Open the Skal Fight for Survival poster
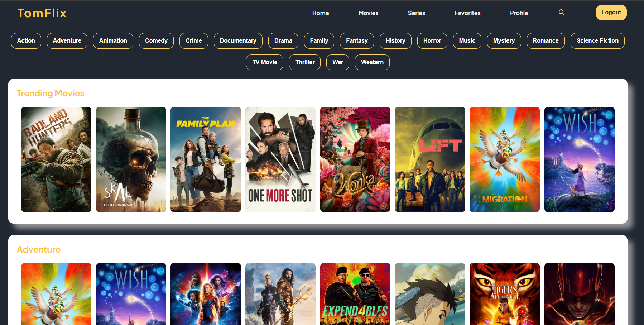644x325 pixels. 131,159
